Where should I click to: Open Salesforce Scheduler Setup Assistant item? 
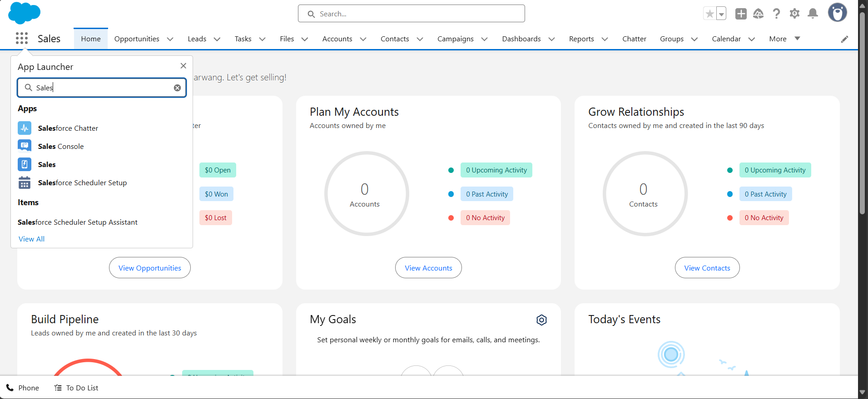pos(78,222)
